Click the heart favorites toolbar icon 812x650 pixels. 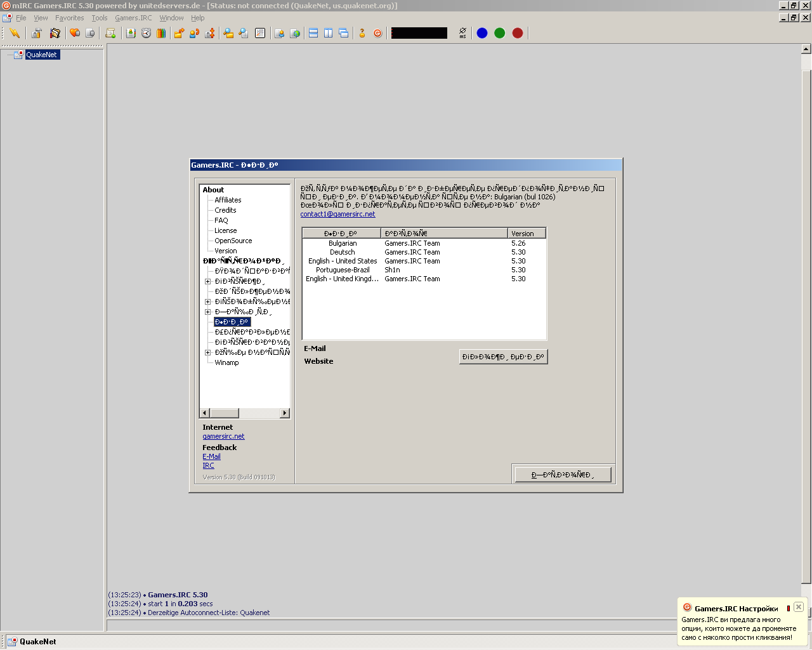[x=75, y=33]
